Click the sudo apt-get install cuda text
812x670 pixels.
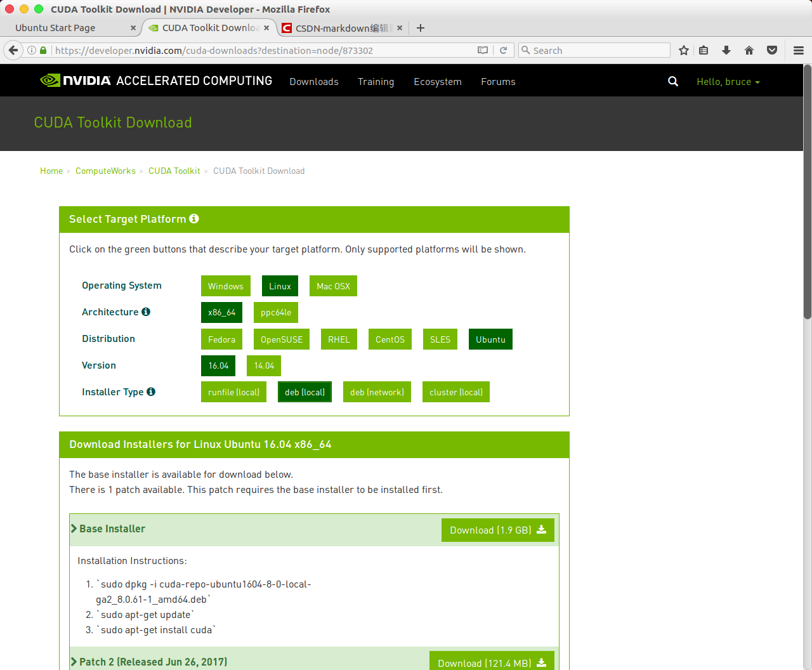click(x=156, y=629)
